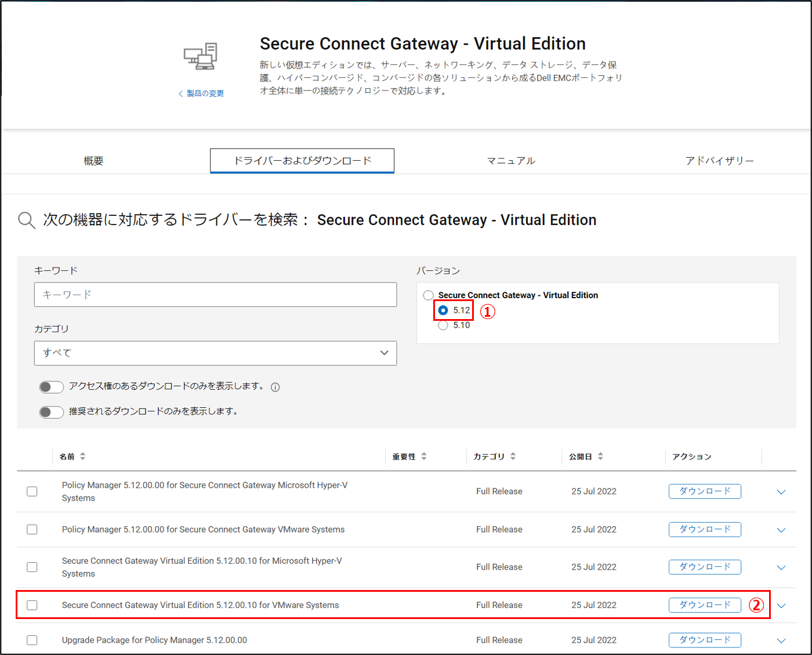Toggle access-rights downloads only switch
The width and height of the screenshot is (812, 655).
[51, 387]
